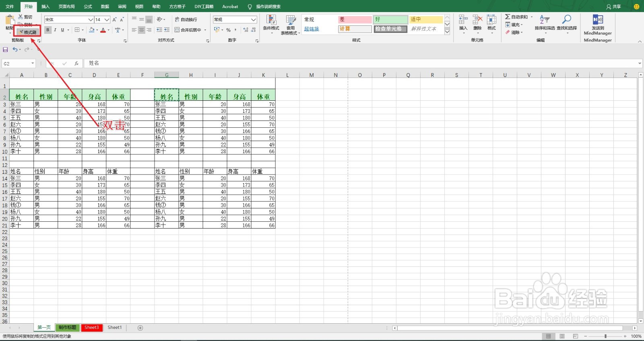Expand the Name Box dropdown
This screenshot has width=644, height=341.
click(33, 63)
